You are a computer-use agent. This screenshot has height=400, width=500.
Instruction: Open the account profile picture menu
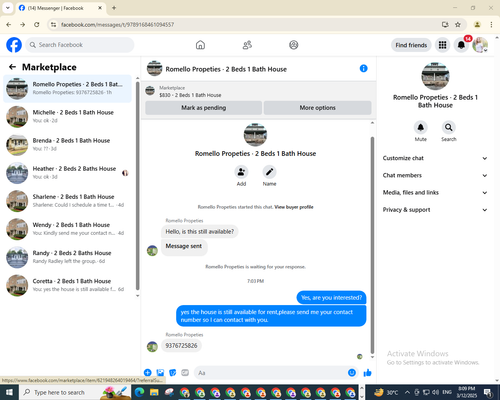tap(480, 45)
